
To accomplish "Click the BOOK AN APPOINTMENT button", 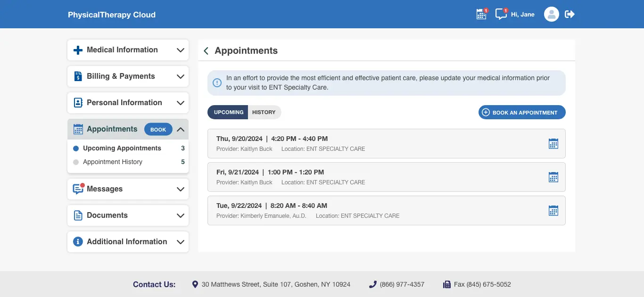I will point(522,112).
